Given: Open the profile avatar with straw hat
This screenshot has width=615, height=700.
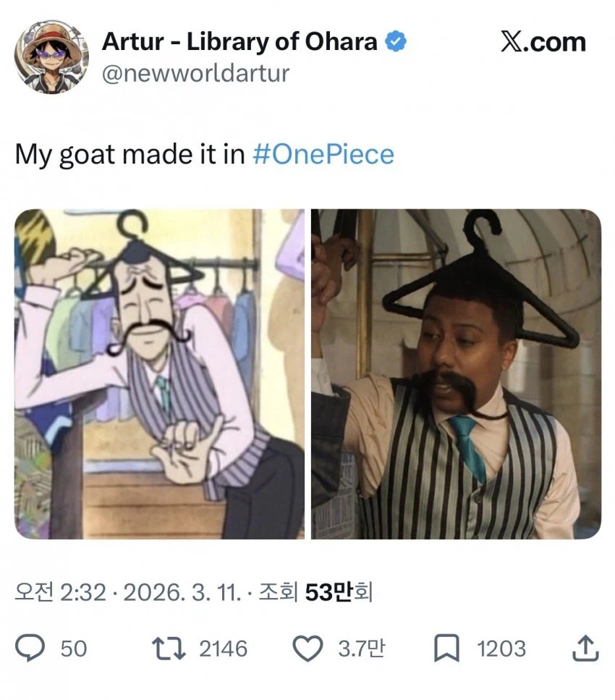Looking at the screenshot, I should coord(51,56).
